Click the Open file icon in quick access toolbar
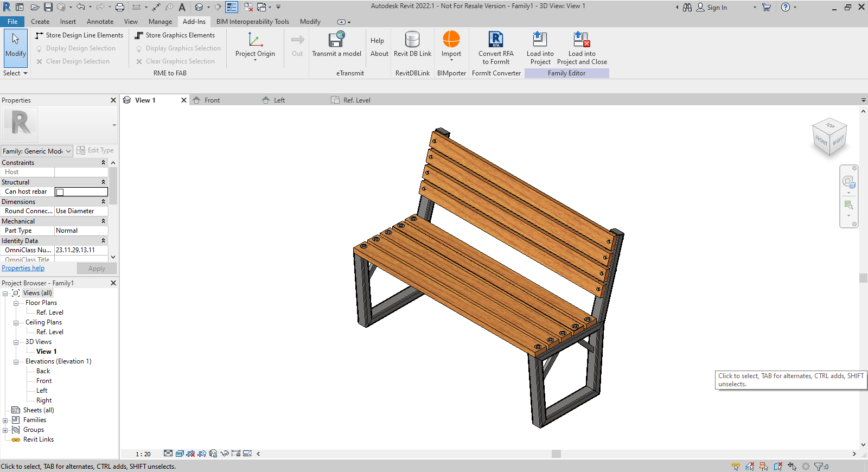Image resolution: width=868 pixels, height=472 pixels. coord(35,7)
